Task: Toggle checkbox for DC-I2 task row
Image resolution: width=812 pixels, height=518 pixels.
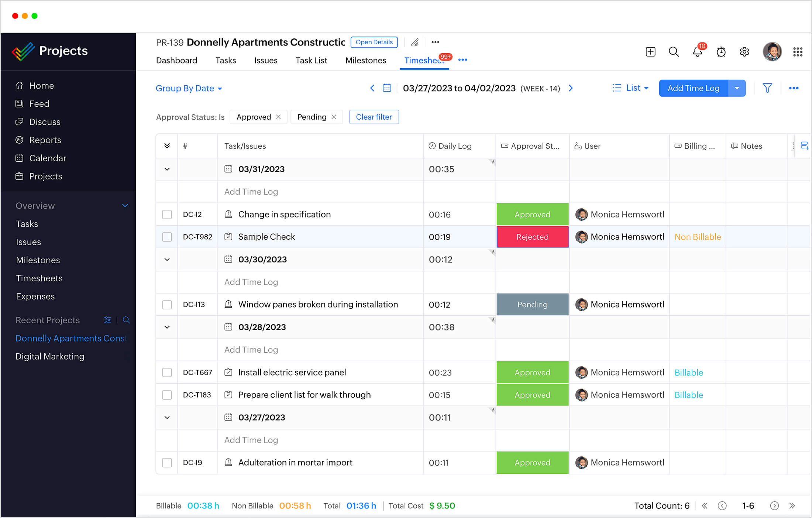Action: coord(166,214)
